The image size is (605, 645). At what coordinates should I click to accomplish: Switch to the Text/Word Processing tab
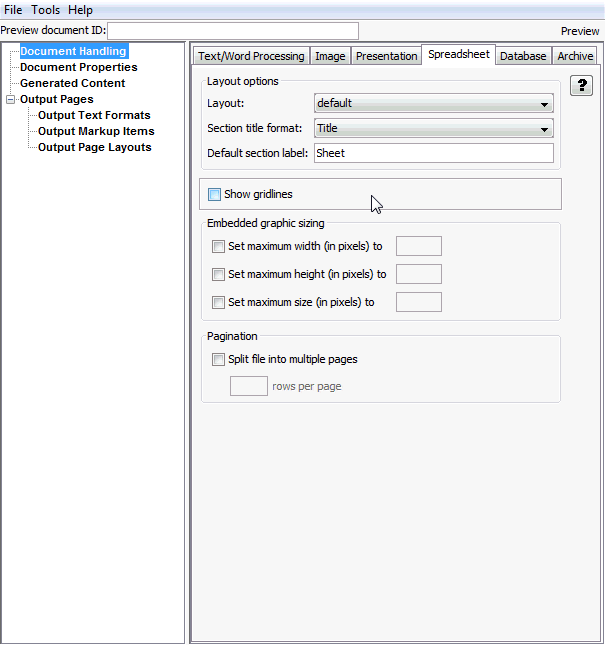coord(251,56)
